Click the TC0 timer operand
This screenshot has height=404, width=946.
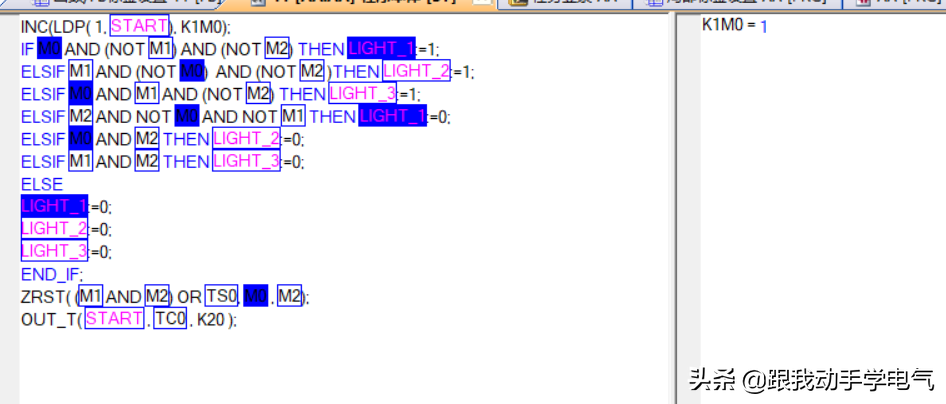[x=170, y=320]
